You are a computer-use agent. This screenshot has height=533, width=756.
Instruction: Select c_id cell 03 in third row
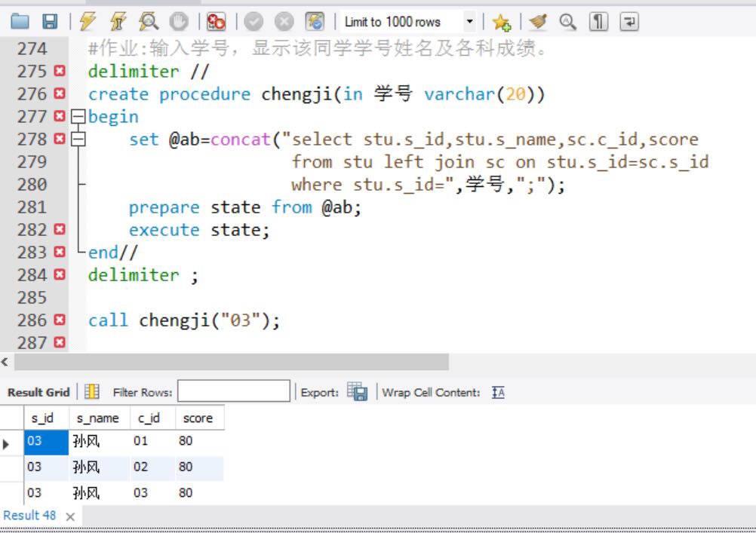[x=152, y=492]
